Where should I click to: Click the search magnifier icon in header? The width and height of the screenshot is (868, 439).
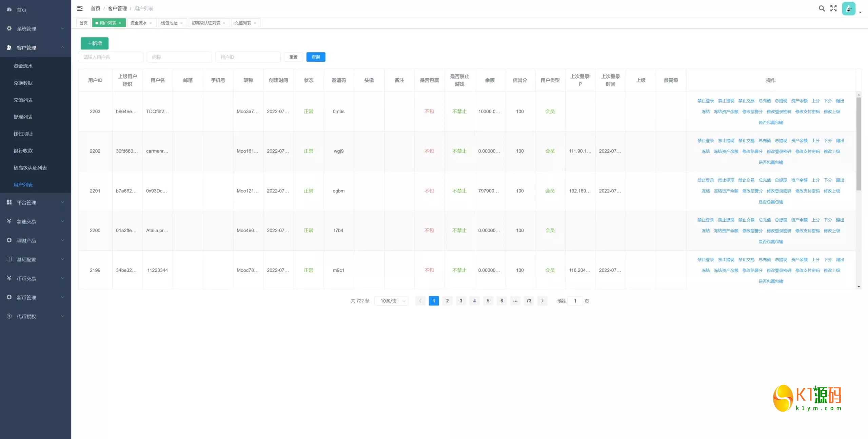point(822,8)
